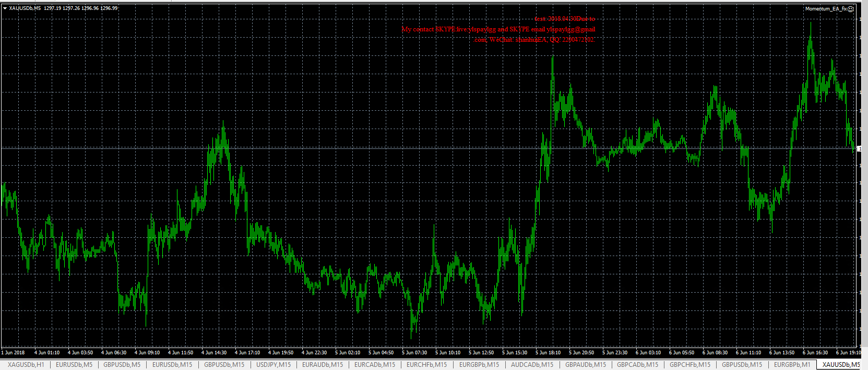
Task: Click the '4 Jun 22:30' time label
Action: 314,353
